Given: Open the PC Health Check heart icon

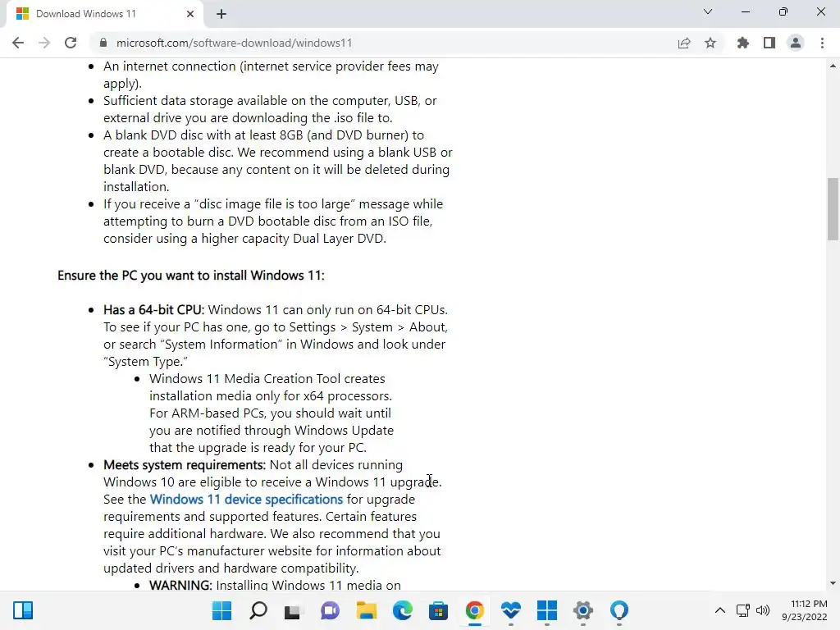Looking at the screenshot, I should coord(510,610).
